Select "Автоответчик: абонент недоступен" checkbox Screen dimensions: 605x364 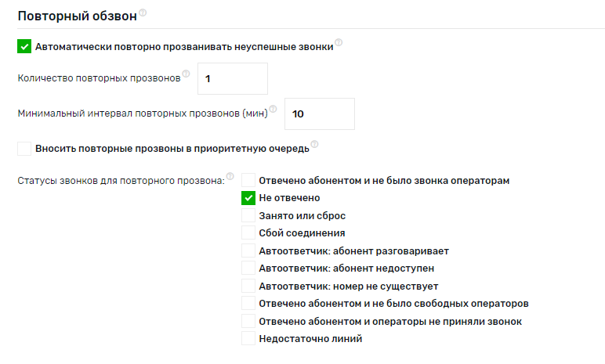click(248, 268)
